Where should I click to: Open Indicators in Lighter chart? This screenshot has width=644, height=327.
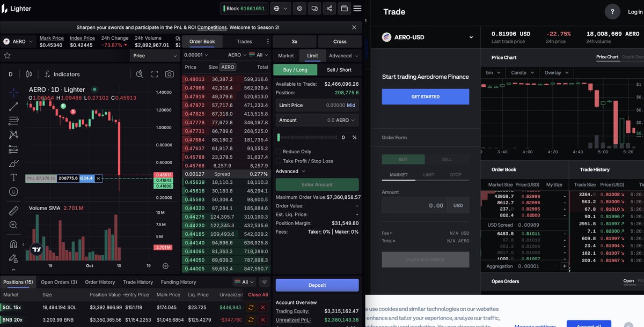point(62,74)
